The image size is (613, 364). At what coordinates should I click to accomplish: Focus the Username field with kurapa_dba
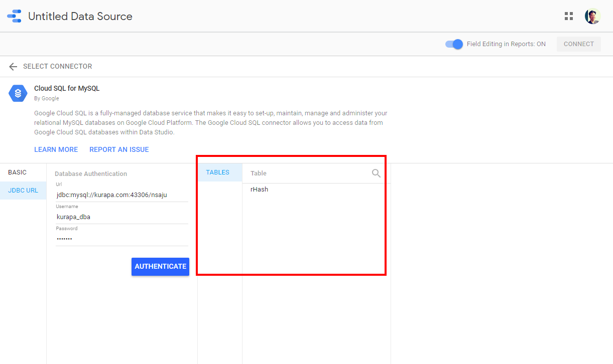pyautogui.click(x=121, y=217)
